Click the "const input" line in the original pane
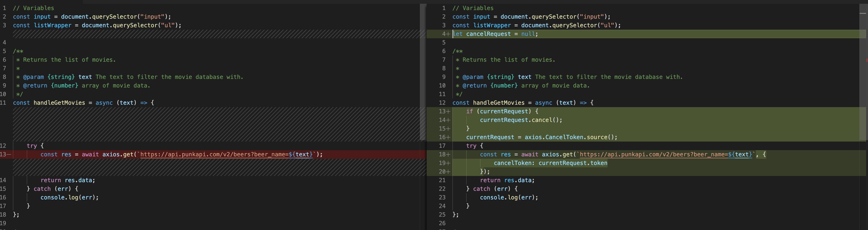868x230 pixels. (92, 16)
